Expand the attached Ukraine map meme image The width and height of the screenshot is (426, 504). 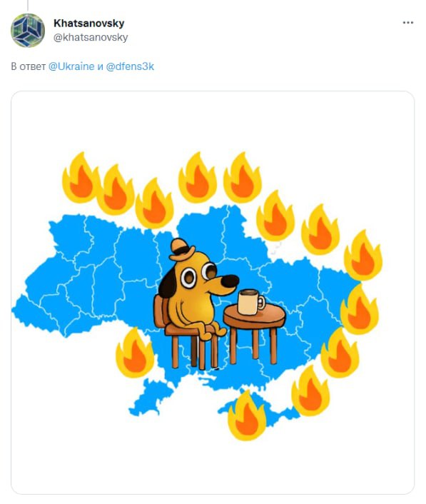coord(213,293)
